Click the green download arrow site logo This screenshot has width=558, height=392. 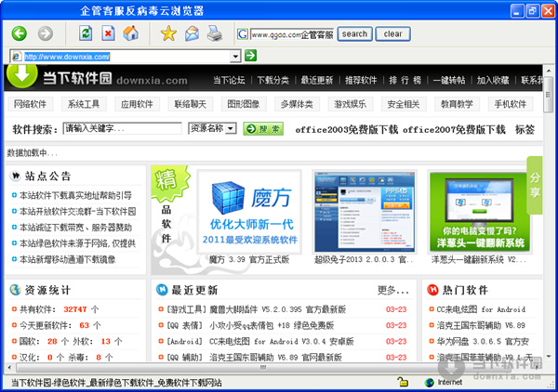coord(22,75)
